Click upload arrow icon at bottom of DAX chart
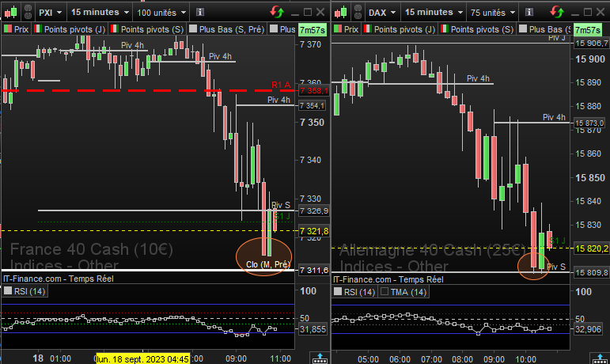The height and width of the screenshot is (364, 610). pyautogui.click(x=600, y=358)
